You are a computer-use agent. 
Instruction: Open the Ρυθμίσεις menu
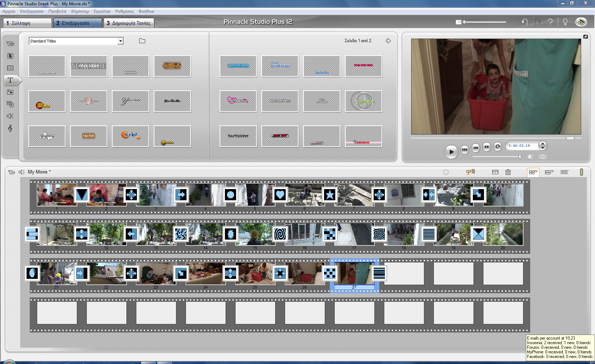tap(125, 11)
